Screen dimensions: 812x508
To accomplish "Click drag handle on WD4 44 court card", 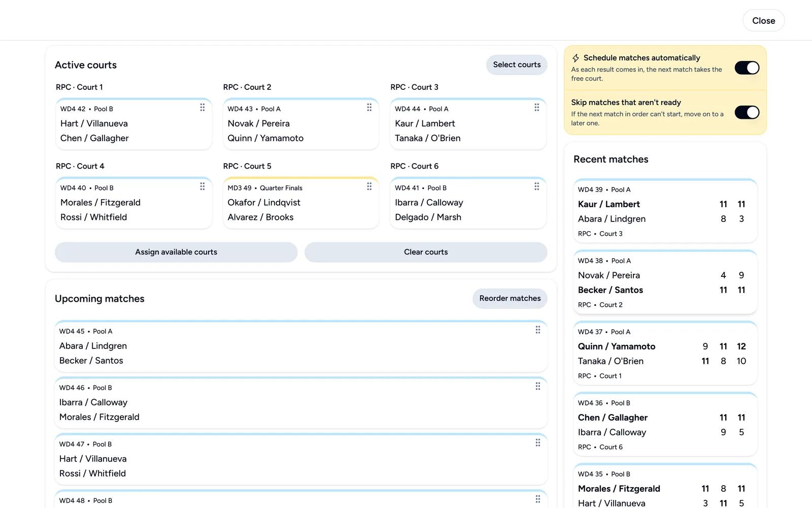I will click(537, 108).
